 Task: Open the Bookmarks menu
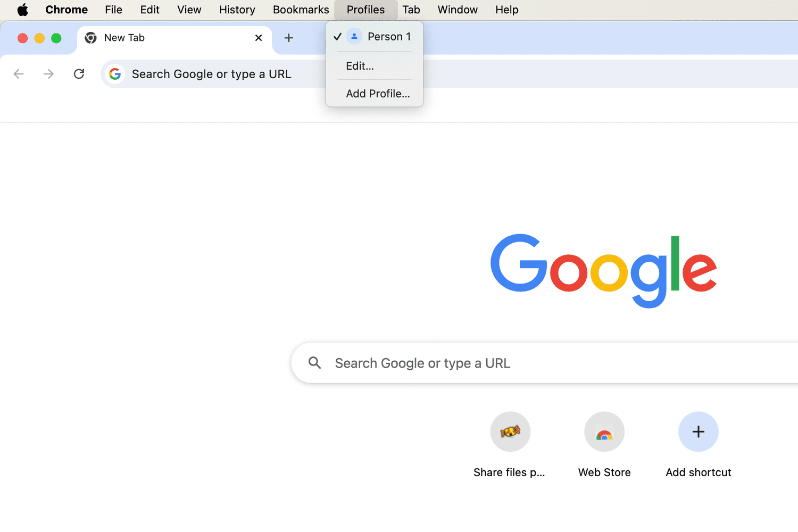coord(301,10)
